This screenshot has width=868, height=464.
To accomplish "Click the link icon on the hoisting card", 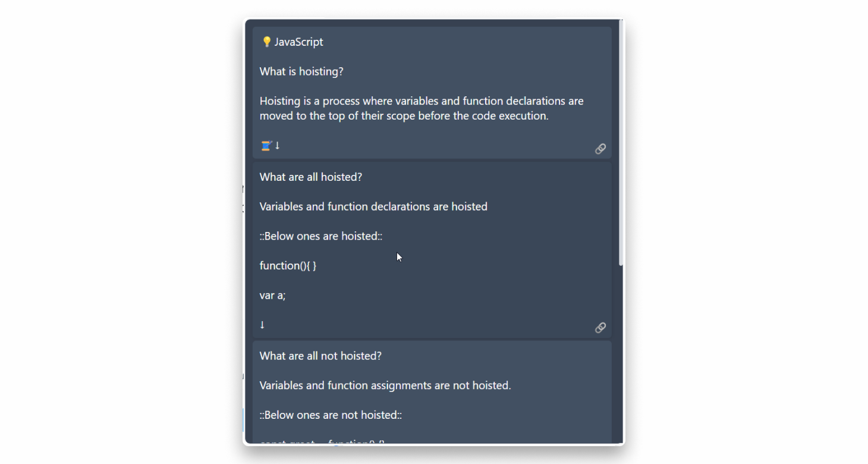I will click(x=600, y=149).
